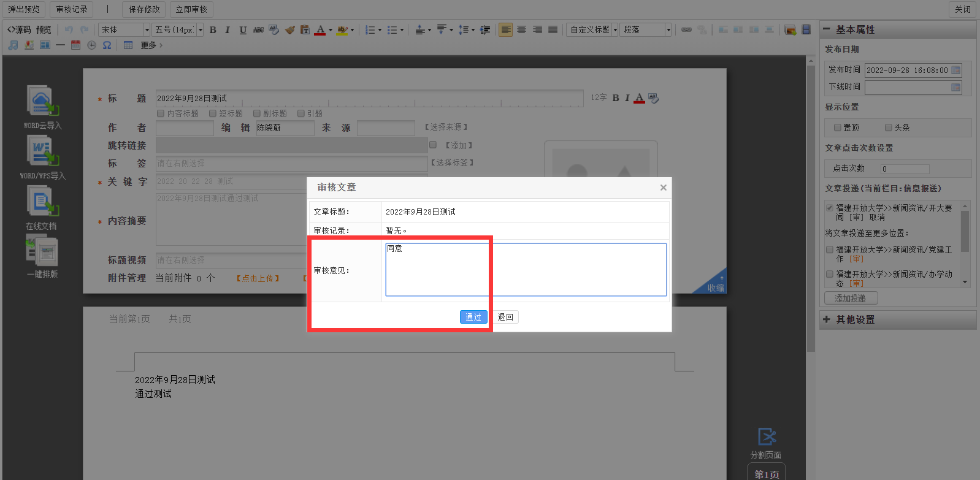Click the font color red A swatch

[x=320, y=29]
